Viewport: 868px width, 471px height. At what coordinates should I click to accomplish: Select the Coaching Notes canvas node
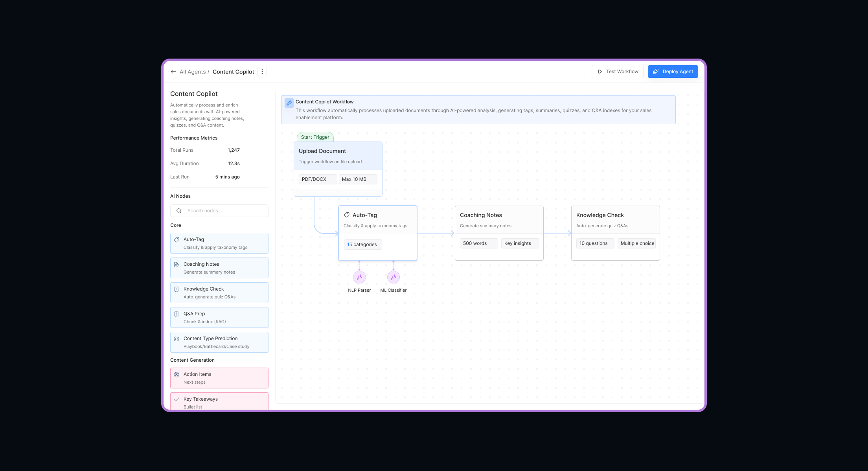pyautogui.click(x=499, y=233)
